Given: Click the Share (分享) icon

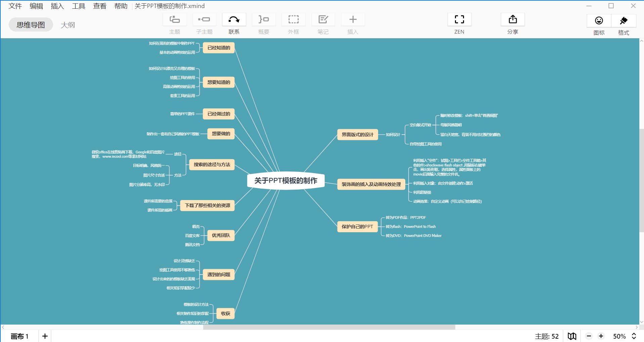Looking at the screenshot, I should click(x=512, y=20).
